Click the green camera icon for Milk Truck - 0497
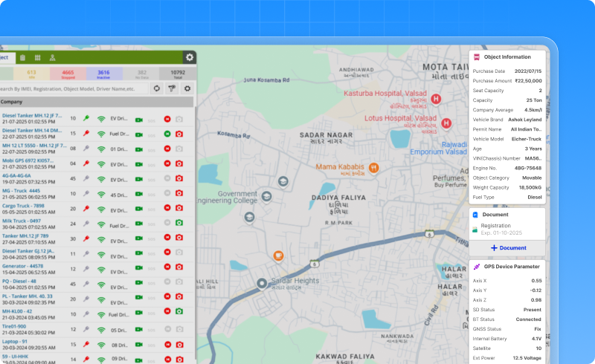This screenshot has height=364, width=595. 178,224
